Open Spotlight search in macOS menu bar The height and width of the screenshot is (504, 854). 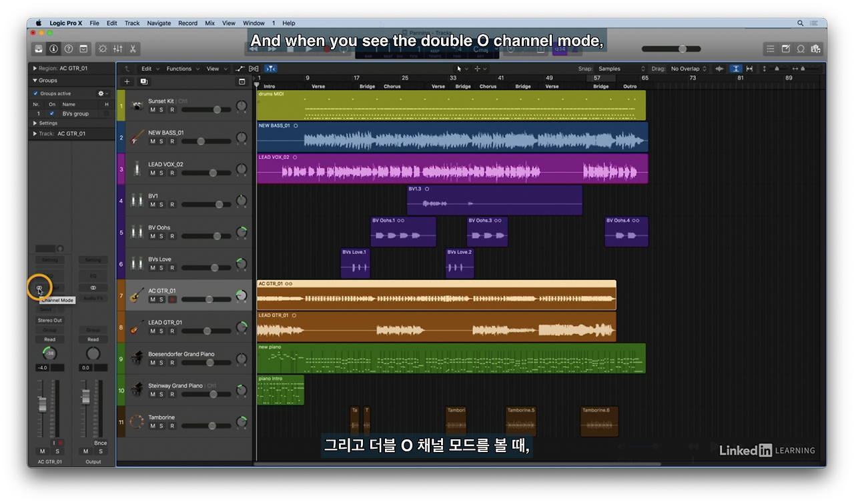pos(800,23)
